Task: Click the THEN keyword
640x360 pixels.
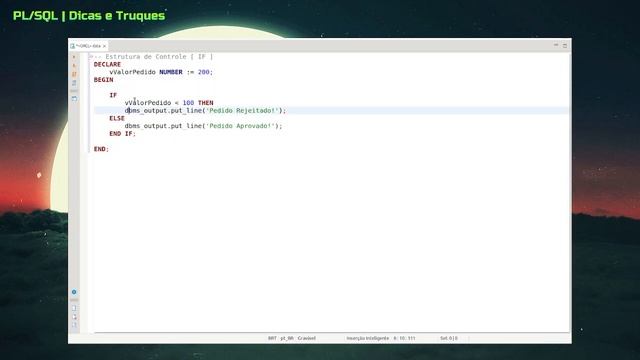Action: (x=206, y=103)
